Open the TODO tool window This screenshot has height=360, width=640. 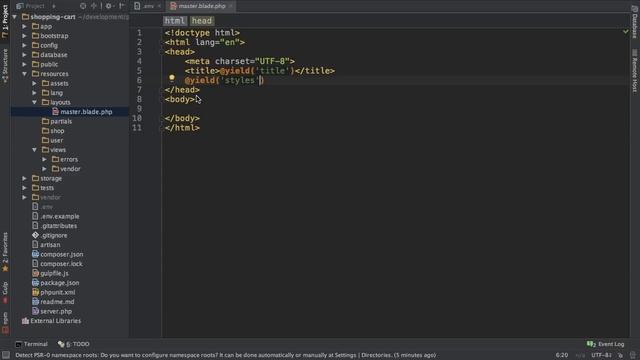coord(74,344)
